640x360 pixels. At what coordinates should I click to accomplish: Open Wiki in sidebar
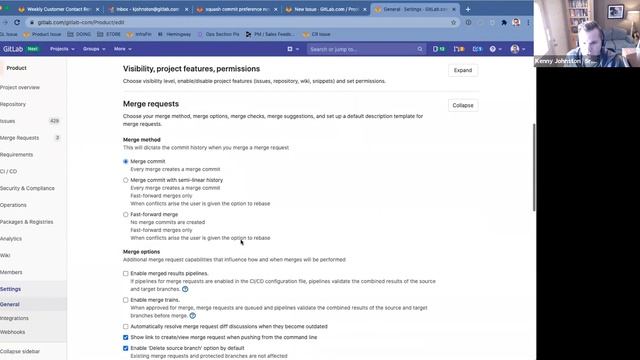[x=5, y=255]
